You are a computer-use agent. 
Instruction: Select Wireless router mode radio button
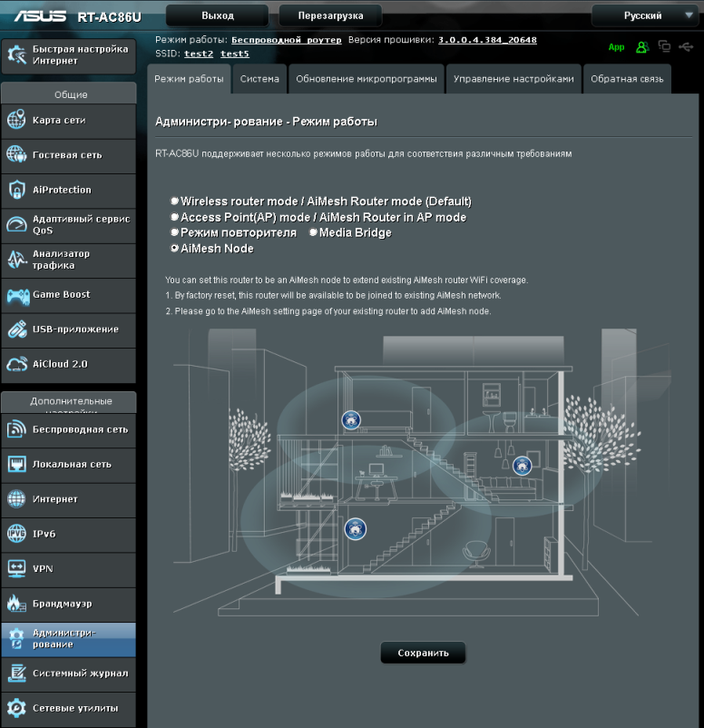click(x=174, y=201)
